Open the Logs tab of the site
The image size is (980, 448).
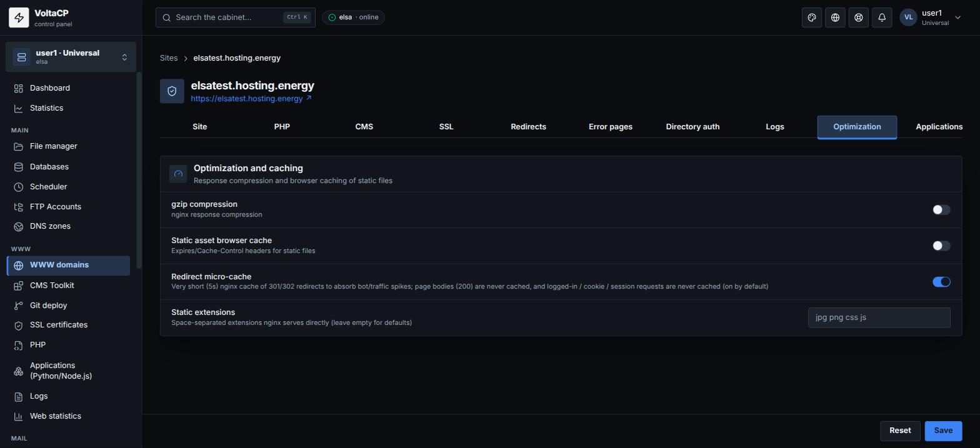click(775, 127)
